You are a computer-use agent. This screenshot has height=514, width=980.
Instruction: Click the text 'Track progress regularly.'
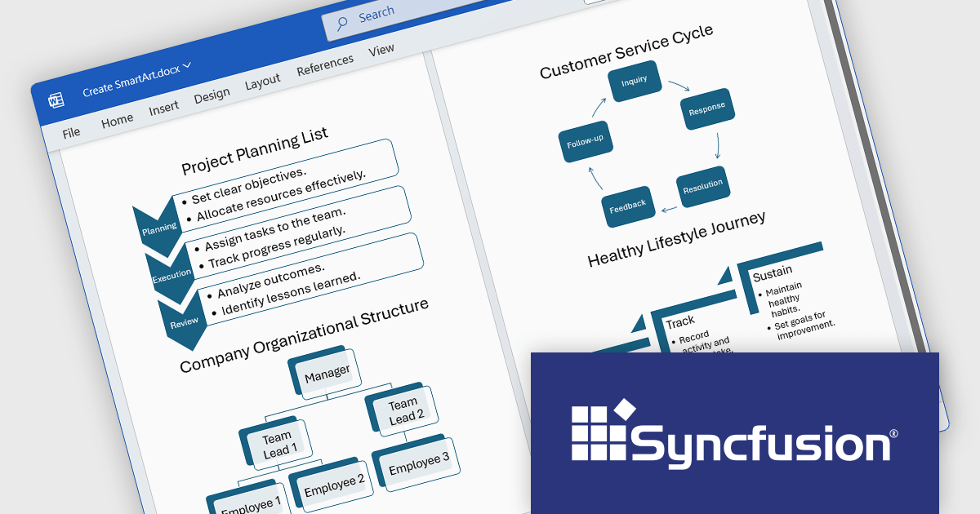277,247
